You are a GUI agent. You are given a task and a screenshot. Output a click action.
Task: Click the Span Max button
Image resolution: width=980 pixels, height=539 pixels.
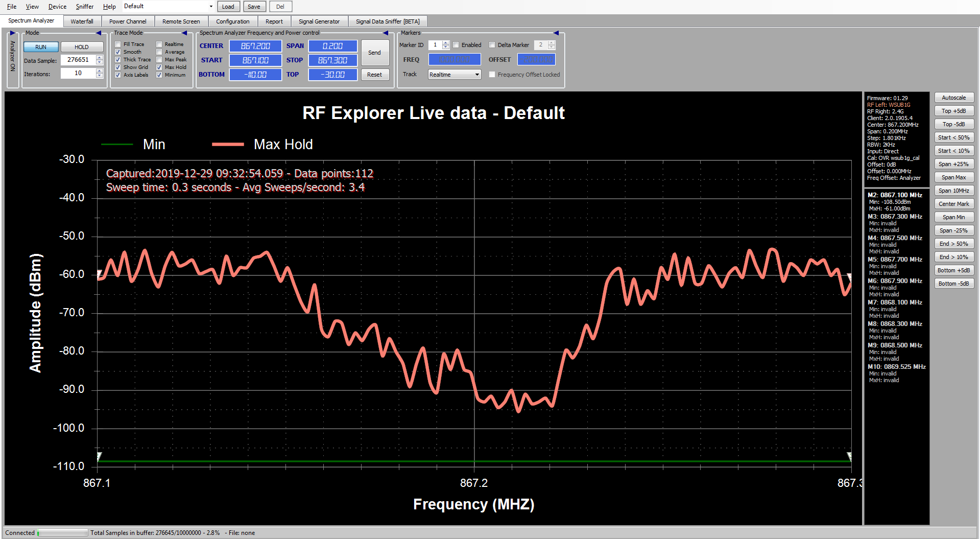(954, 177)
